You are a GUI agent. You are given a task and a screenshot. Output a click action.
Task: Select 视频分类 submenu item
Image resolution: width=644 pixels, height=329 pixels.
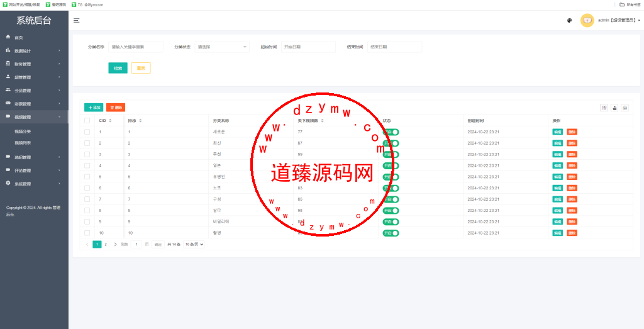pos(23,131)
